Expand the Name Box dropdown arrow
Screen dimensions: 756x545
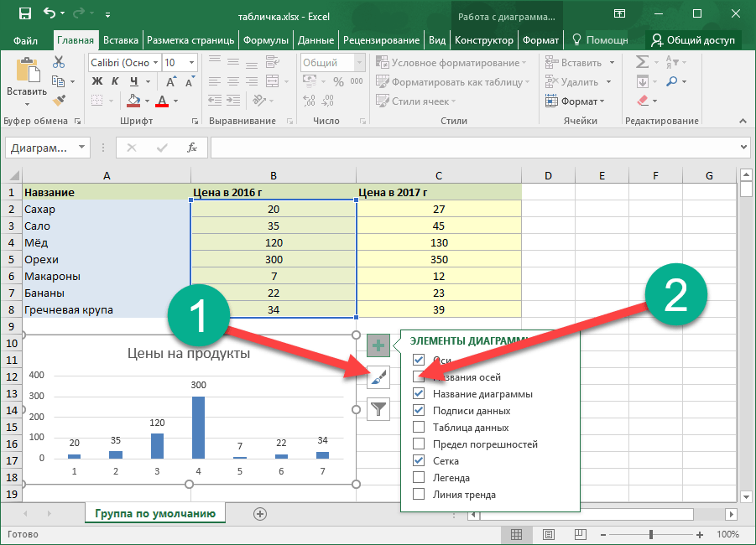click(x=81, y=148)
